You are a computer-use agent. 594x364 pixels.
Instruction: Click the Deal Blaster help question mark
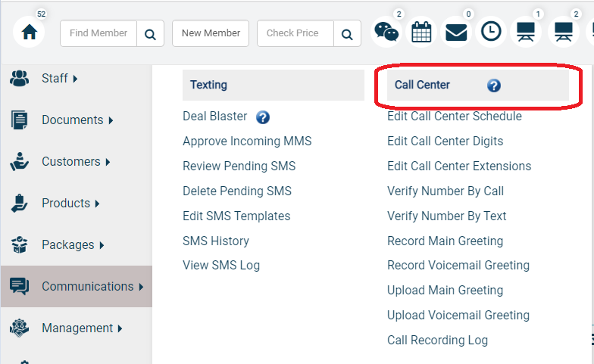262,117
